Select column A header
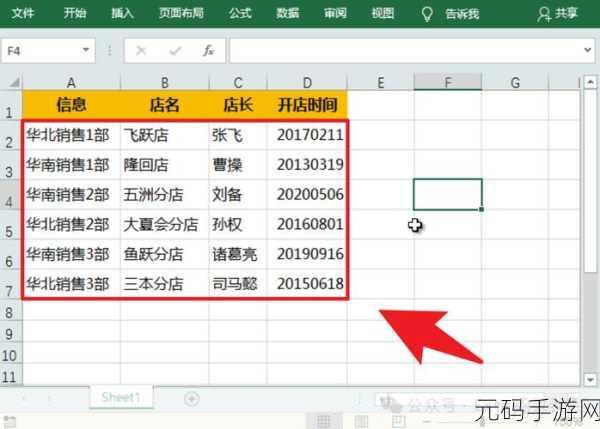600x429 pixels. [x=71, y=82]
